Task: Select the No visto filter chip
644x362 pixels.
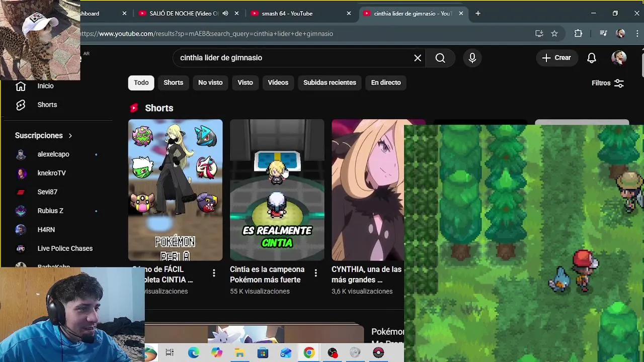Action: [210, 82]
